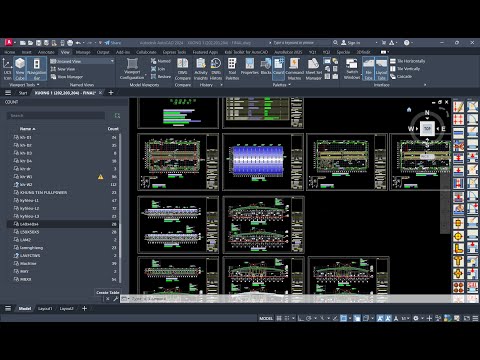Open the View Manager
The height and width of the screenshot is (360, 480).
pyautogui.click(x=67, y=77)
